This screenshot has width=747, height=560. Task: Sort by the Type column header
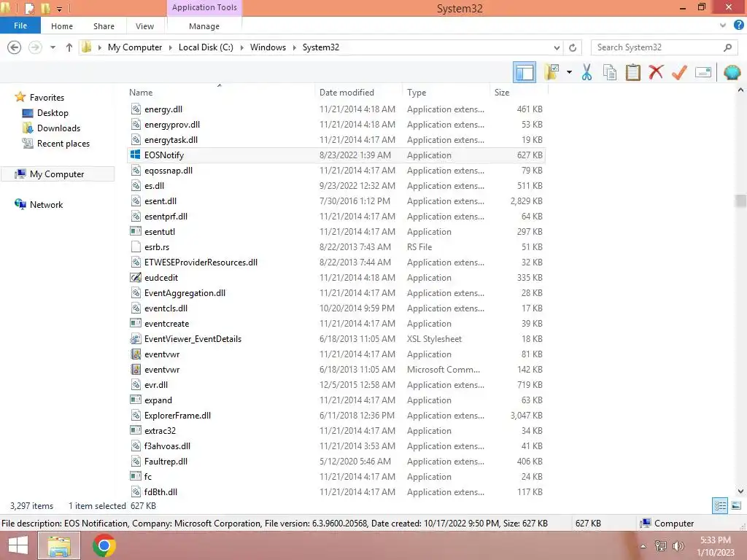click(x=446, y=93)
